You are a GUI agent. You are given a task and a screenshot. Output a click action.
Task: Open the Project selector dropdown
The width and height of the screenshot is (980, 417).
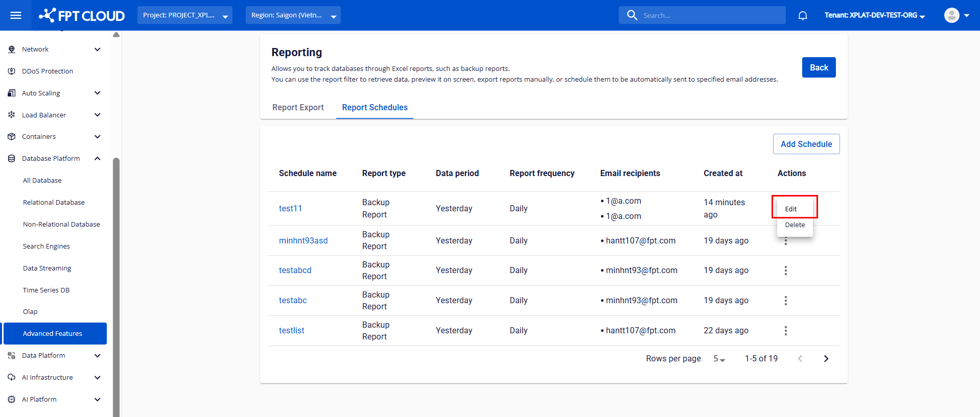click(185, 15)
